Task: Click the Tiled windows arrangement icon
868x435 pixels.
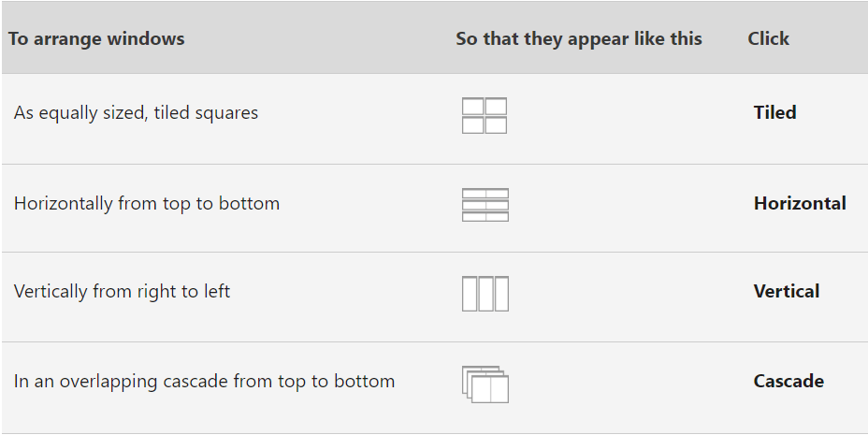Action: click(x=485, y=115)
